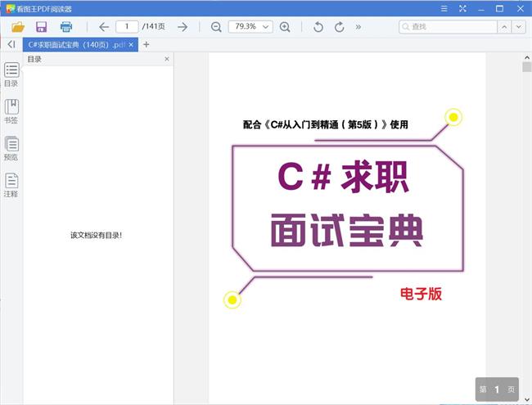Open the title bar hamburger menu
Image resolution: width=532 pixels, height=405 pixels.
(444, 9)
